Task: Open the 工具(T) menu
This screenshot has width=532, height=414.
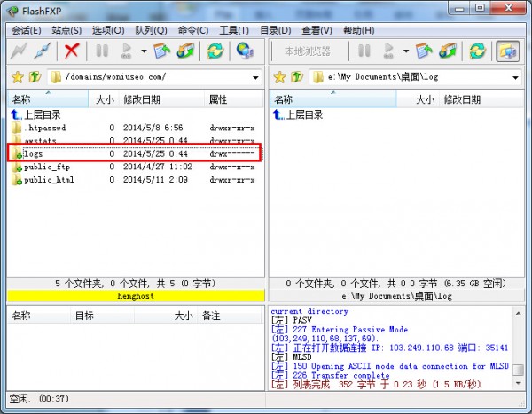Action: point(233,30)
